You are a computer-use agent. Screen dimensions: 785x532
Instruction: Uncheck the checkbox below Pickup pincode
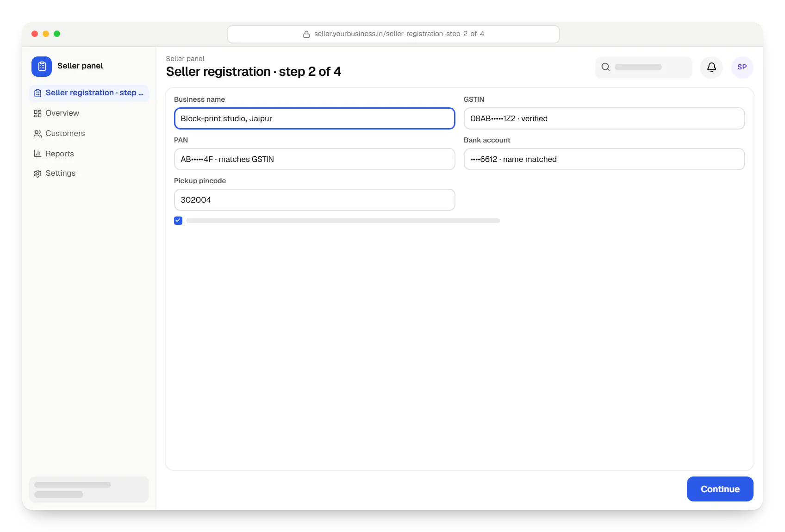click(178, 221)
